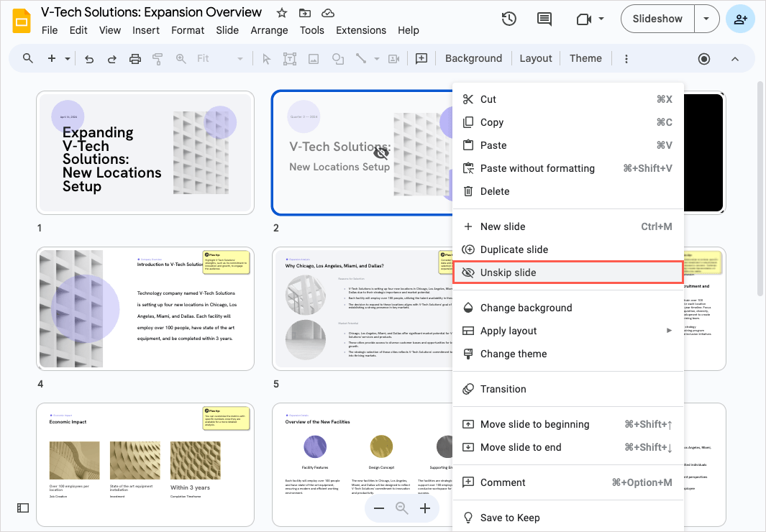Start the Slideshow

(657, 19)
